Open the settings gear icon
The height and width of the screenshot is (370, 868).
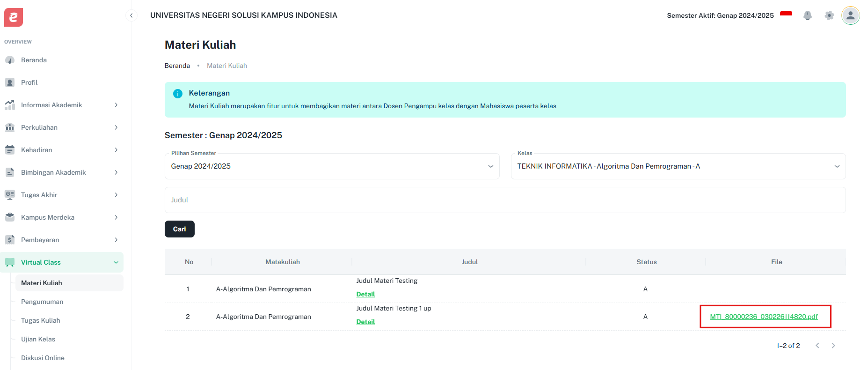[x=829, y=15]
